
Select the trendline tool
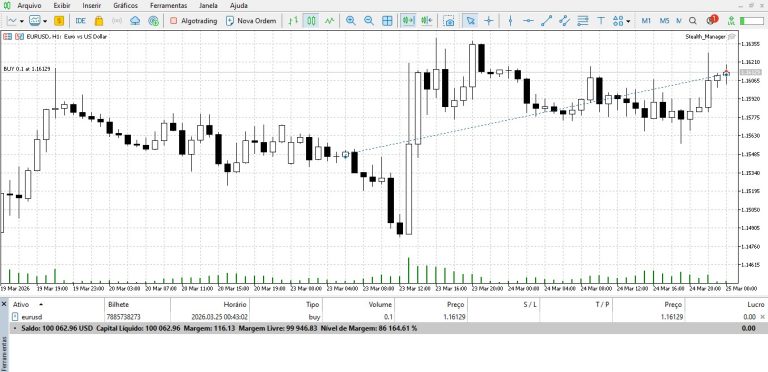(546, 21)
